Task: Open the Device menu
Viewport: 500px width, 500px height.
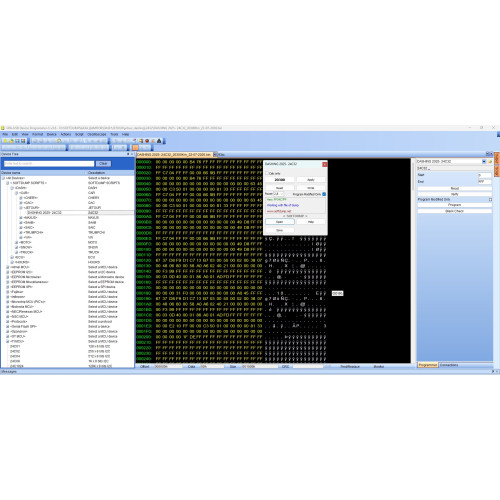Action: (x=52, y=134)
